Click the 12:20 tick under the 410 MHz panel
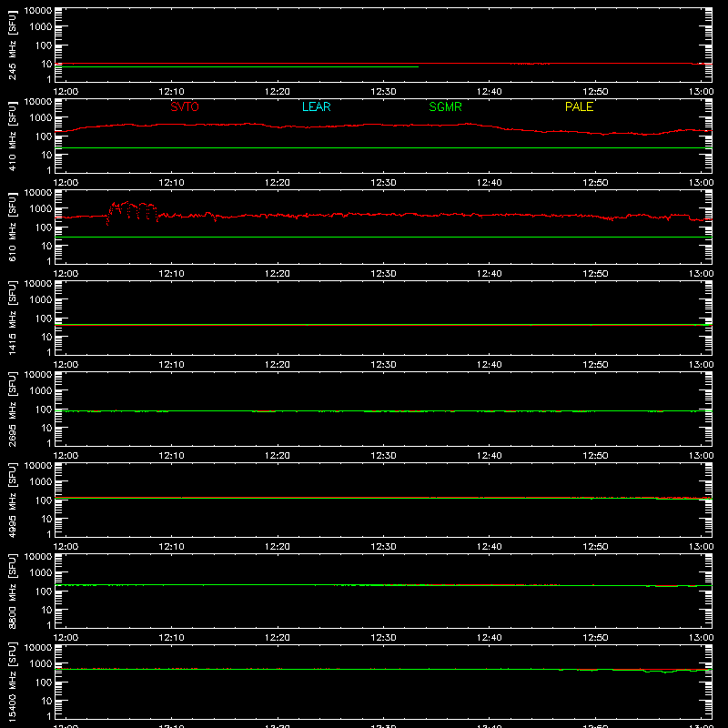Image resolution: width=728 pixels, height=728 pixels. click(x=278, y=183)
